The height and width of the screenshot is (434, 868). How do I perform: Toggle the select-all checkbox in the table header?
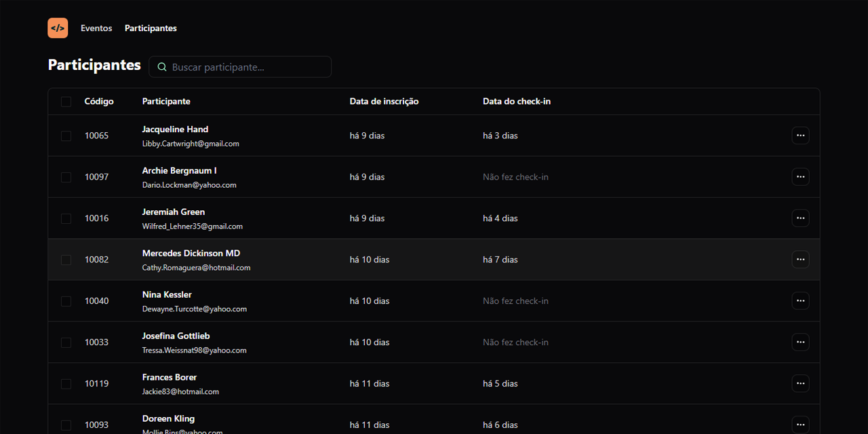[x=66, y=102]
